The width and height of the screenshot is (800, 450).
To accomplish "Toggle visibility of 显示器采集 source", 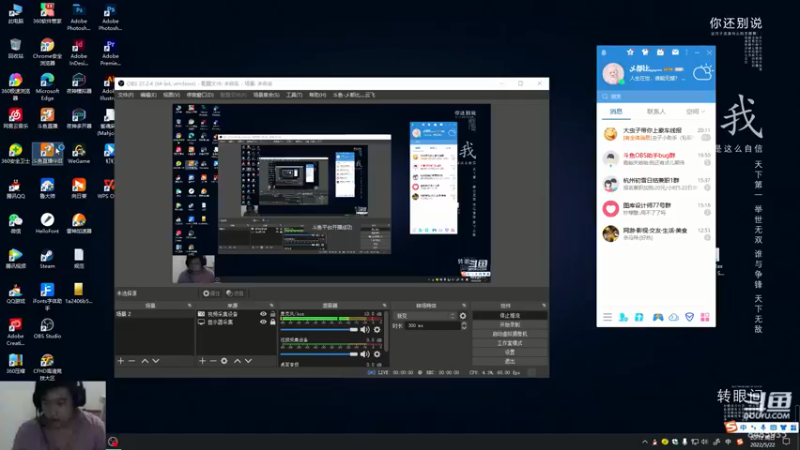I will point(263,322).
